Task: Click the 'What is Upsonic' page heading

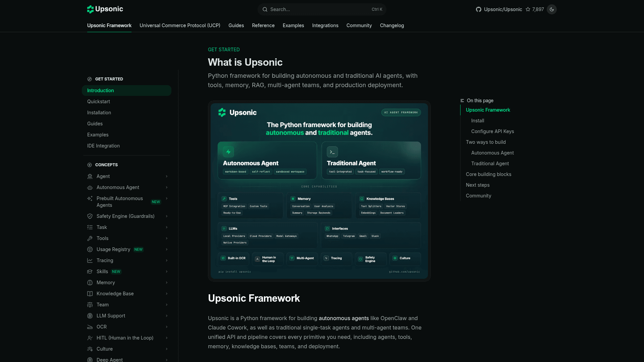Action: [245, 62]
